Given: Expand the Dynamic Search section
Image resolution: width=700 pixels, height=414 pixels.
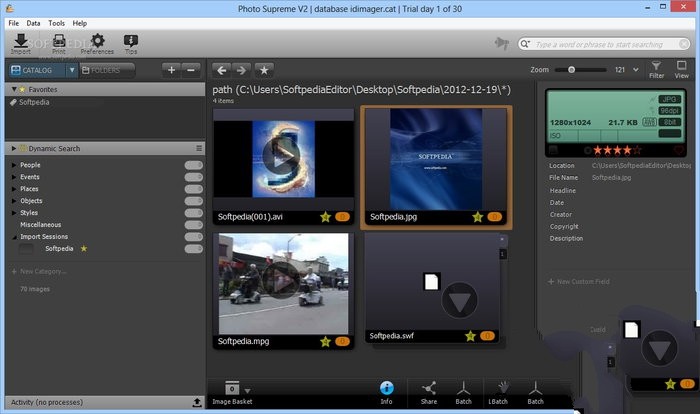Looking at the screenshot, I should click(14, 148).
